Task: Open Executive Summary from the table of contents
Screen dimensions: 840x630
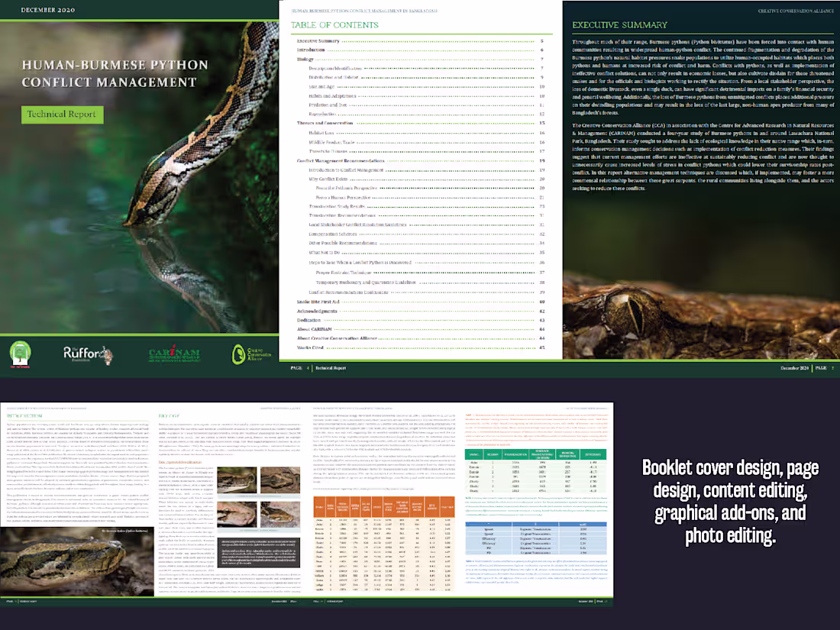Action: [x=319, y=41]
